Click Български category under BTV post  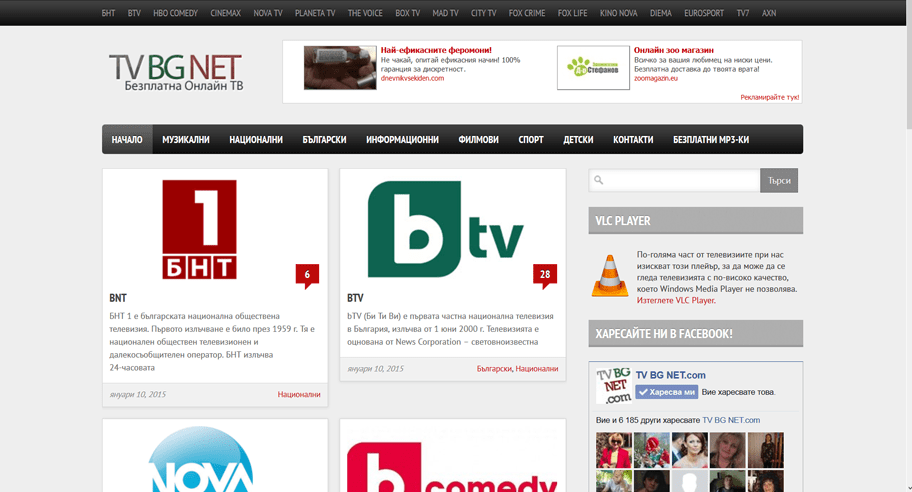494,369
